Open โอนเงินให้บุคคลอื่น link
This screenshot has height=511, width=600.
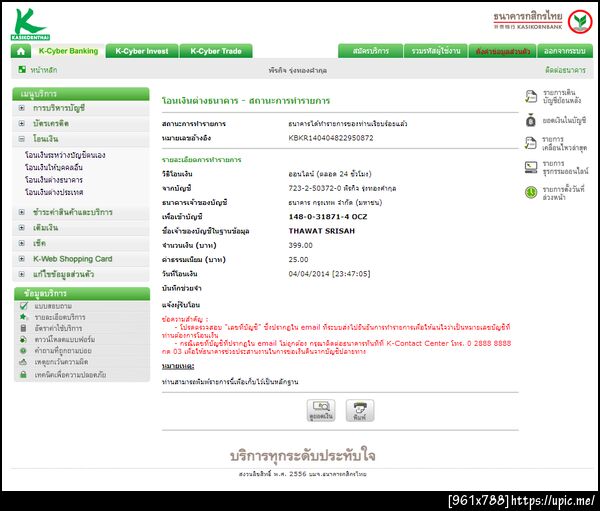[x=54, y=167]
